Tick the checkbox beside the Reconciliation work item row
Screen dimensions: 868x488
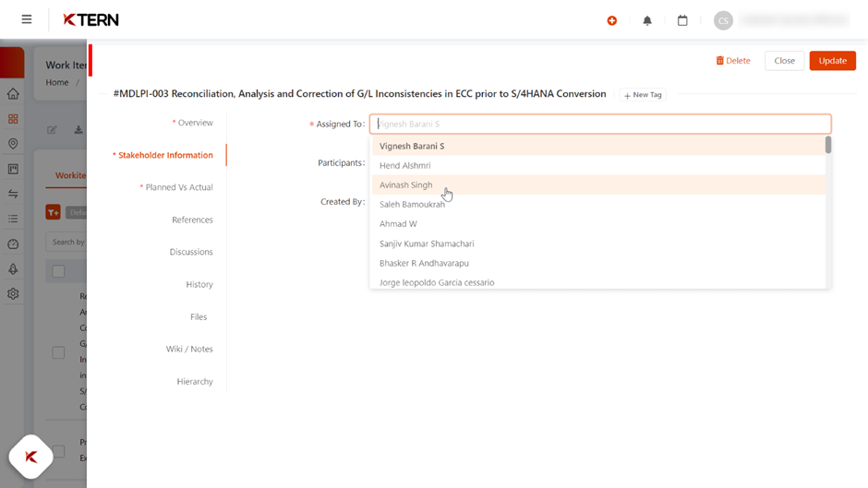pos(58,352)
